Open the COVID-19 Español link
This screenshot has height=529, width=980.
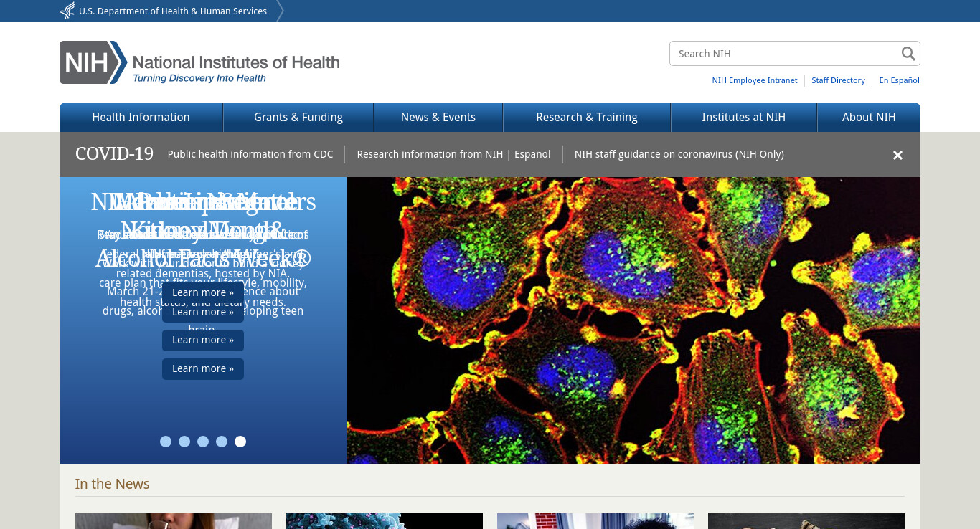[x=532, y=154]
